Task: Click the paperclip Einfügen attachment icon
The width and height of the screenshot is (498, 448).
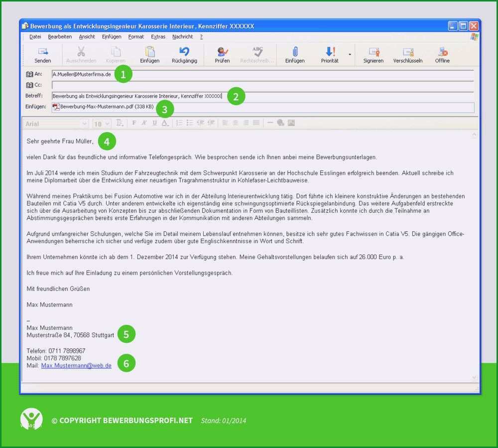Action: coord(295,51)
